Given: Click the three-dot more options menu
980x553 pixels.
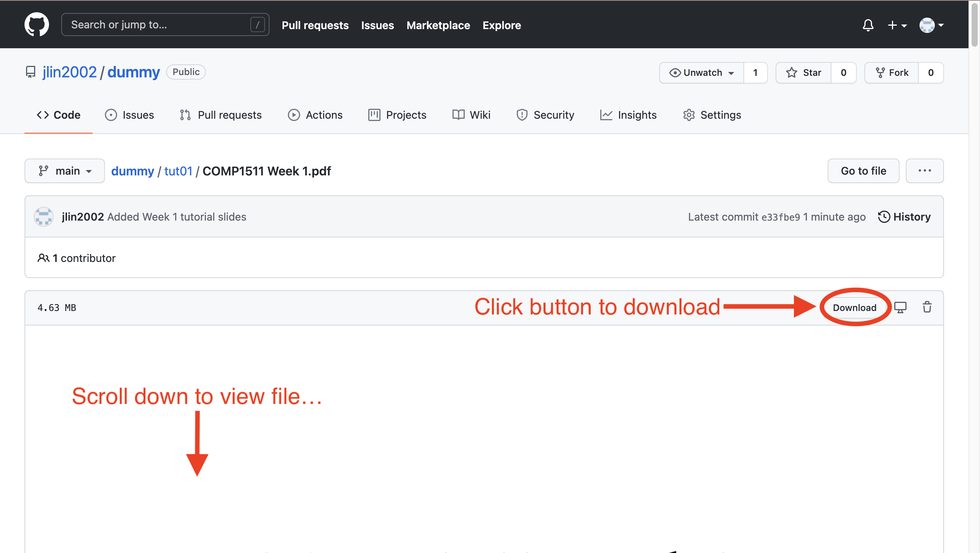Looking at the screenshot, I should (925, 170).
